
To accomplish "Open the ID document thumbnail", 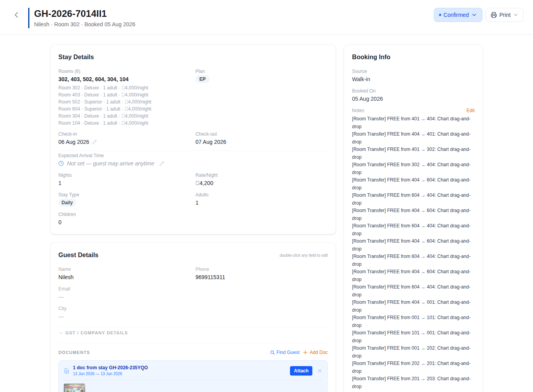I will tap(74, 388).
